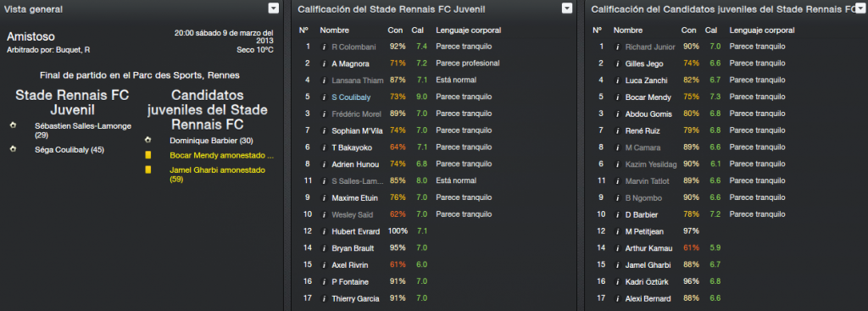The height and width of the screenshot is (311, 868).
Task: Sort candidates table by Con column
Action: point(688,31)
